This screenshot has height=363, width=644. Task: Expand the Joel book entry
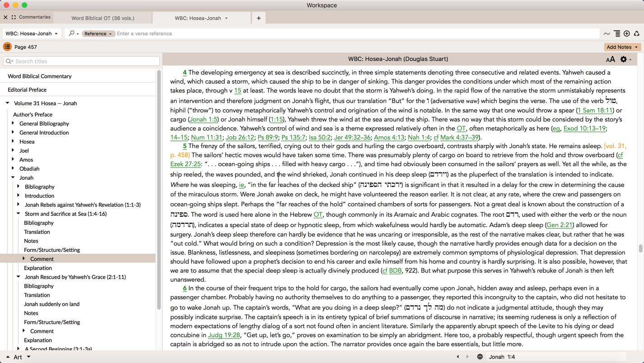point(13,150)
